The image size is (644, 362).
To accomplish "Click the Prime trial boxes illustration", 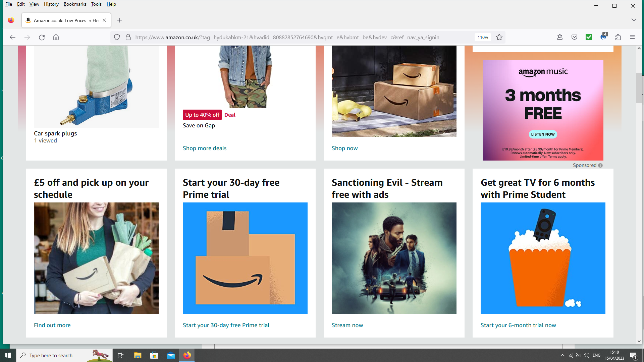I will 245,258.
